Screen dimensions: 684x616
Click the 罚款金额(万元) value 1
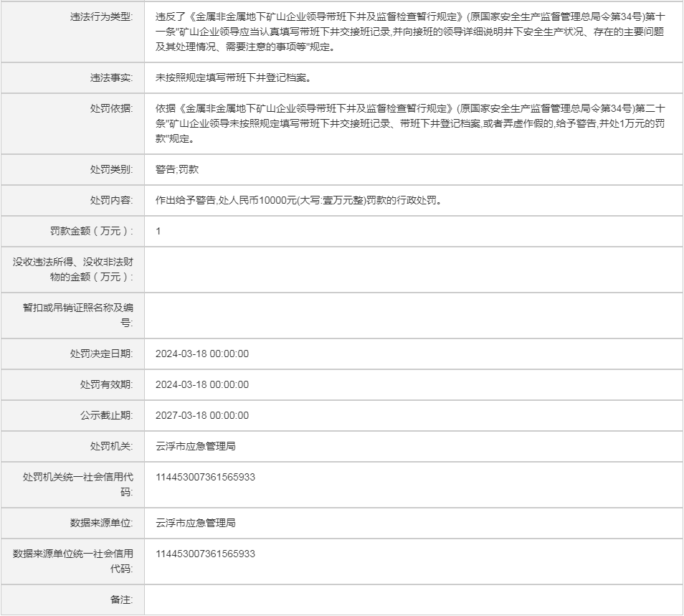click(158, 231)
